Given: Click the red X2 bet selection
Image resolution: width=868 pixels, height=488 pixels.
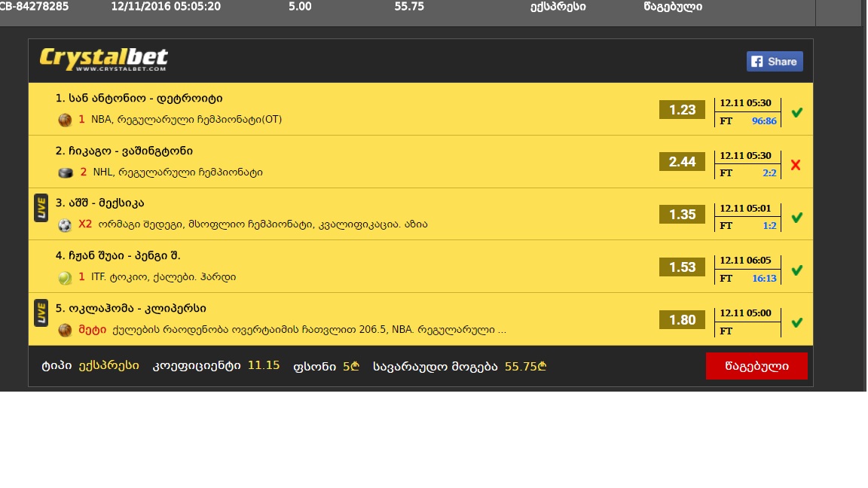Looking at the screenshot, I should coord(84,224).
